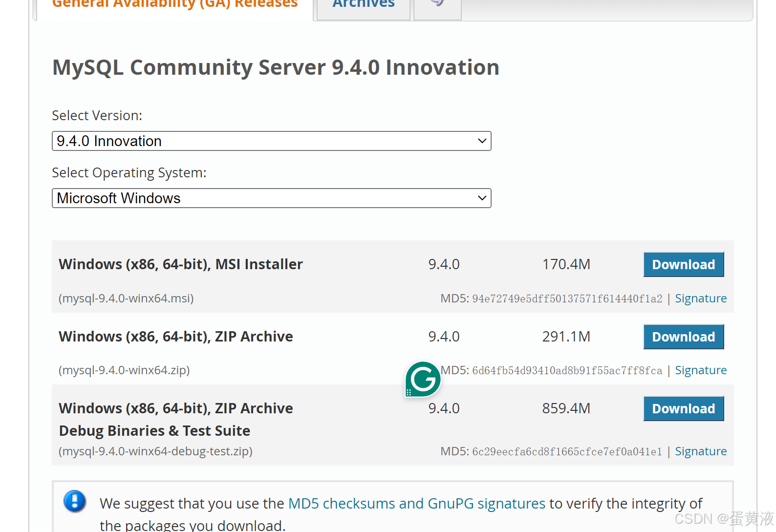Click the Select Version label
The width and height of the screenshot is (776, 532).
point(97,116)
